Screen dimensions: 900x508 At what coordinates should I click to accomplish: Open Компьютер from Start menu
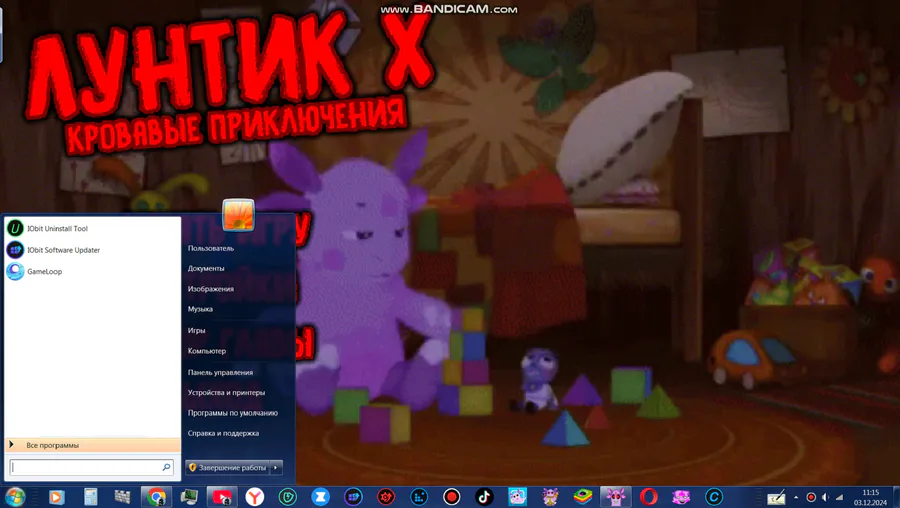click(207, 351)
